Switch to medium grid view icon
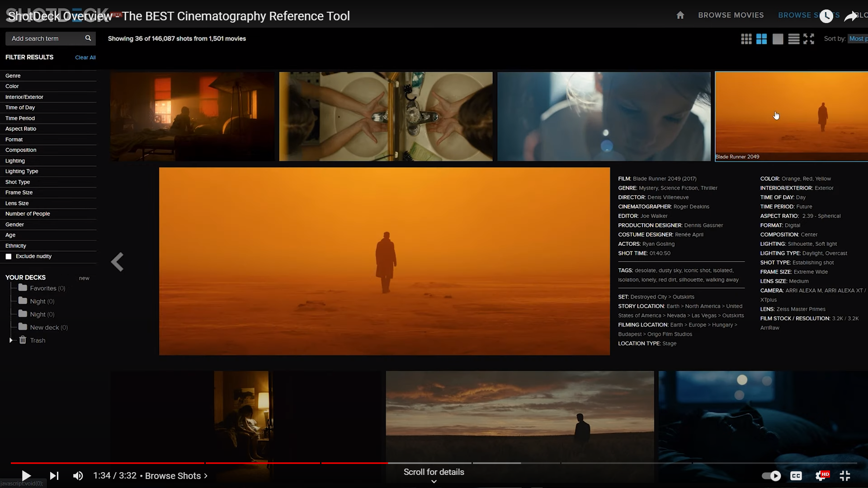The image size is (868, 488). (762, 39)
